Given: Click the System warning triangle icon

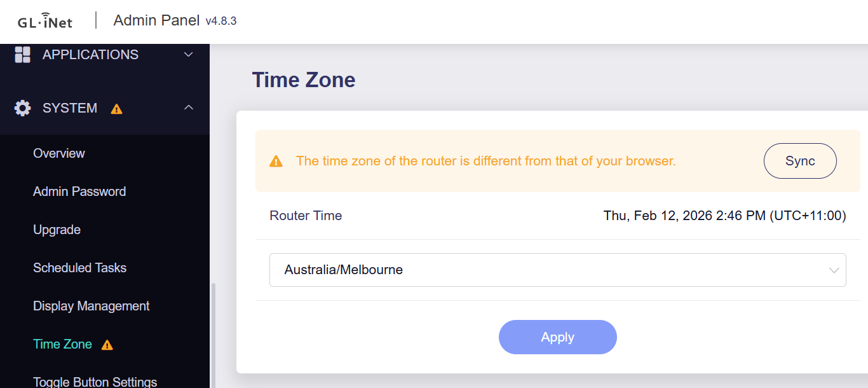Looking at the screenshot, I should click(x=116, y=109).
